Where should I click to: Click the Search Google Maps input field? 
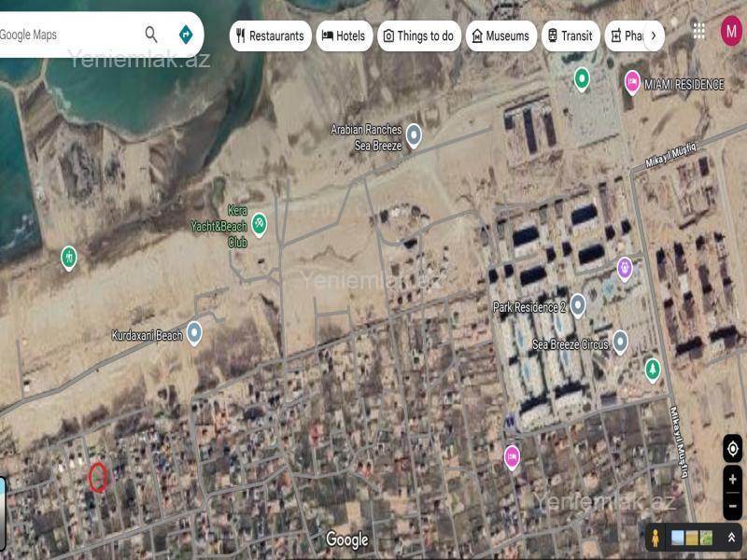tap(65, 35)
